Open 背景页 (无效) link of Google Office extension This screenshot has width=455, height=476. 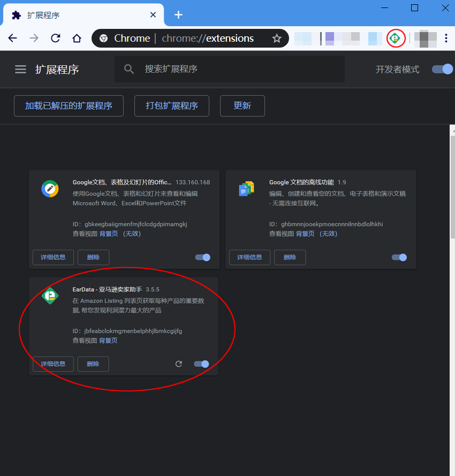[x=120, y=234]
